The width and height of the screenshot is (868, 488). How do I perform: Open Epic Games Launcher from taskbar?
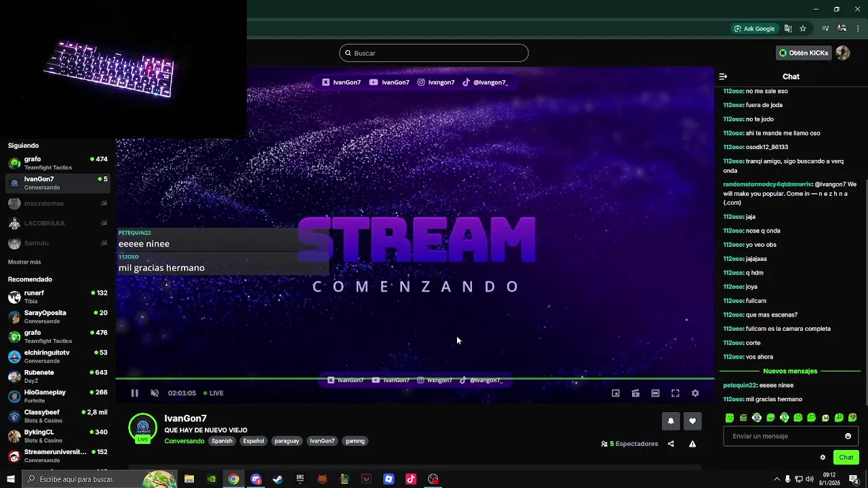click(x=300, y=479)
